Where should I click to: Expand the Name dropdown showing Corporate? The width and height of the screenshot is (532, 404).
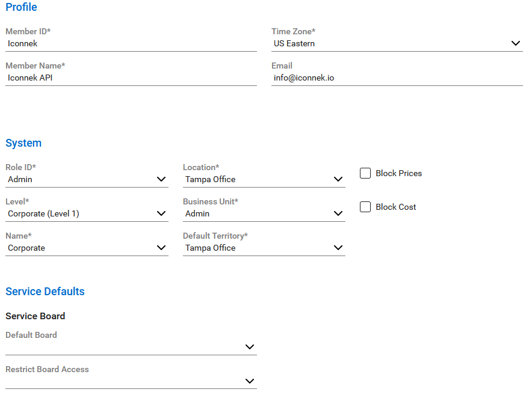87,248
